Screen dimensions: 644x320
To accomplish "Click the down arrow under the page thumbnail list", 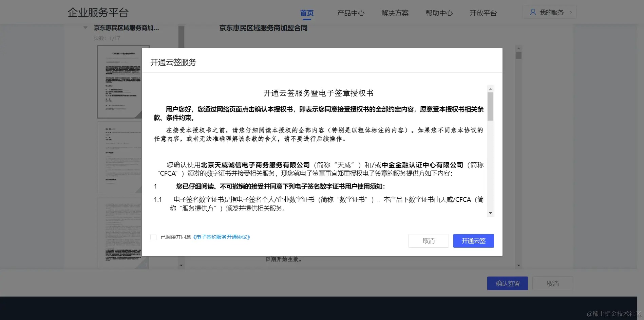I will coord(181,265).
